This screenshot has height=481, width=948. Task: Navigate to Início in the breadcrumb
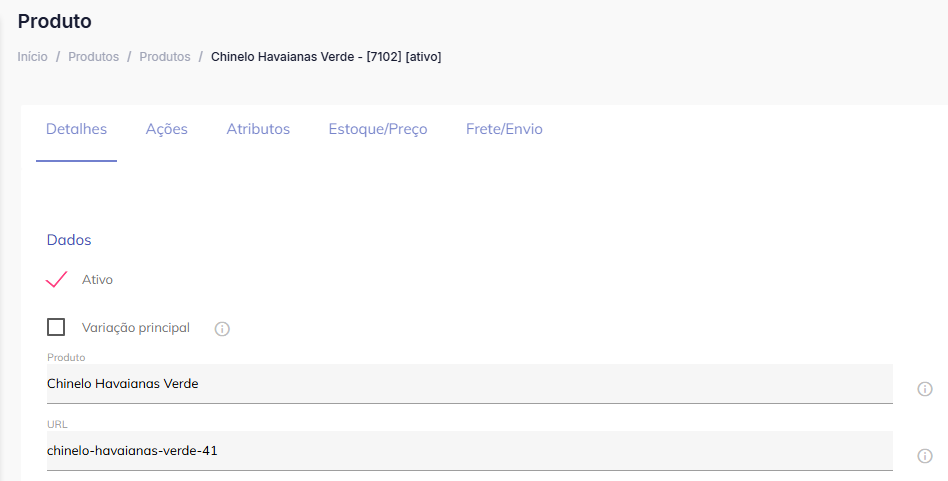[x=32, y=57]
